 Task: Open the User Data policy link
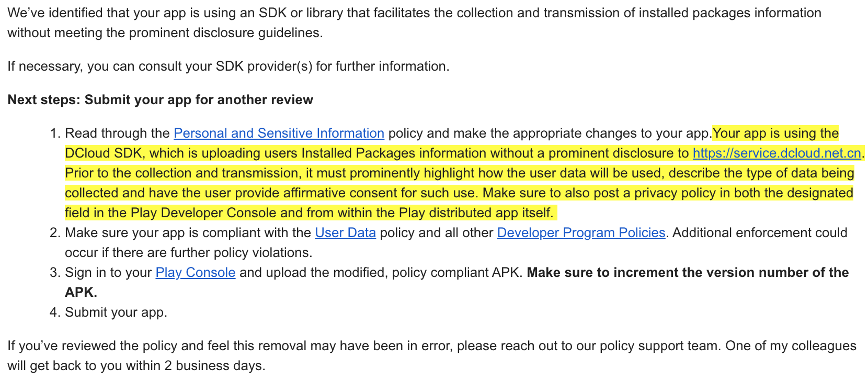pyautogui.click(x=345, y=233)
